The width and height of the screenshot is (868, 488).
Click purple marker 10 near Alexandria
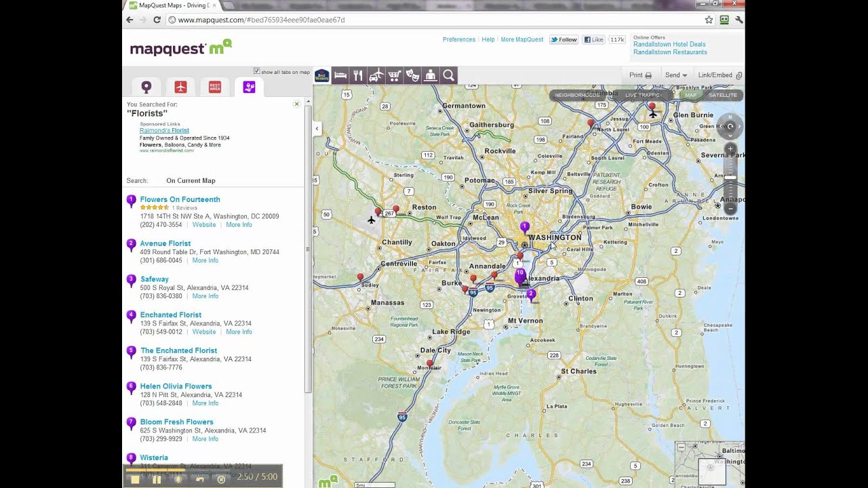coord(520,274)
